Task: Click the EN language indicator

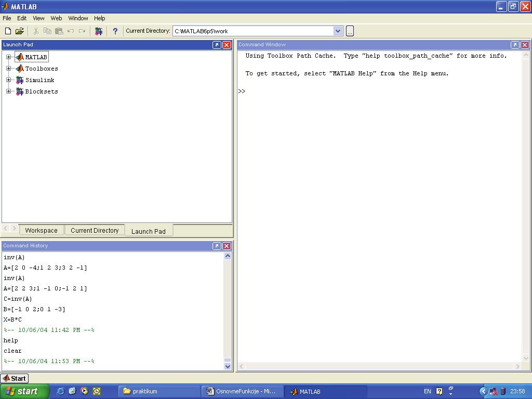Action: [x=428, y=392]
